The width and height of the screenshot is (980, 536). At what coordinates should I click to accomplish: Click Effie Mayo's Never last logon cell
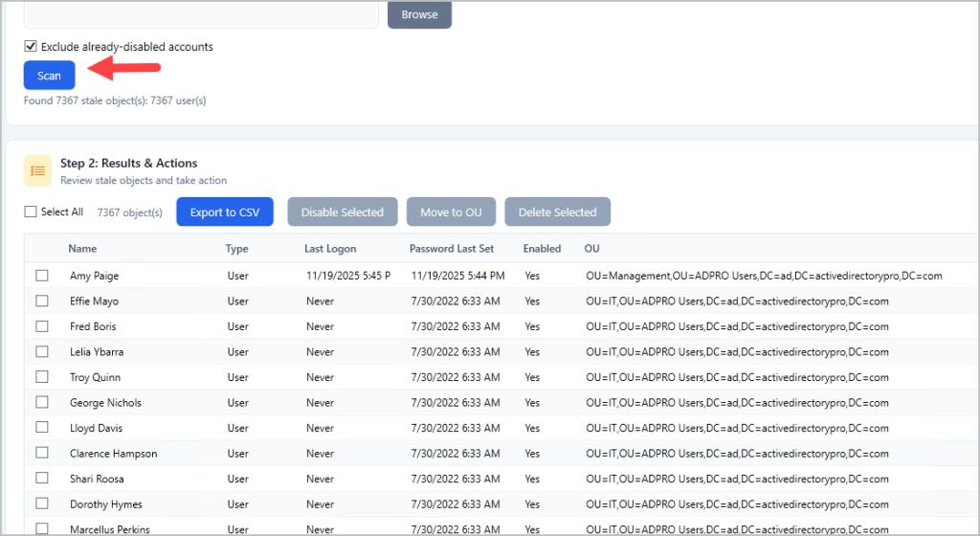pos(320,301)
